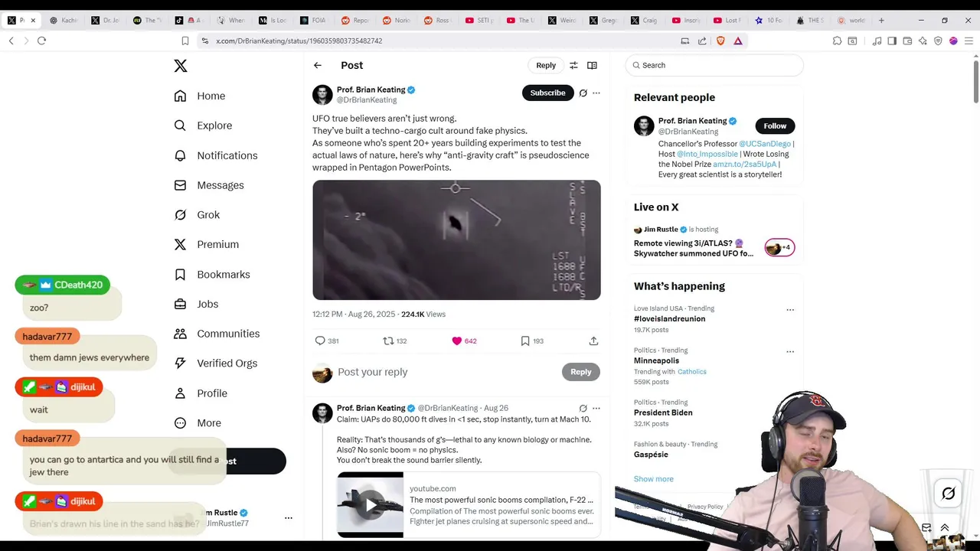Screen dimensions: 980x551
Task: Click the page vertical scrollbar
Action: [x=975, y=80]
